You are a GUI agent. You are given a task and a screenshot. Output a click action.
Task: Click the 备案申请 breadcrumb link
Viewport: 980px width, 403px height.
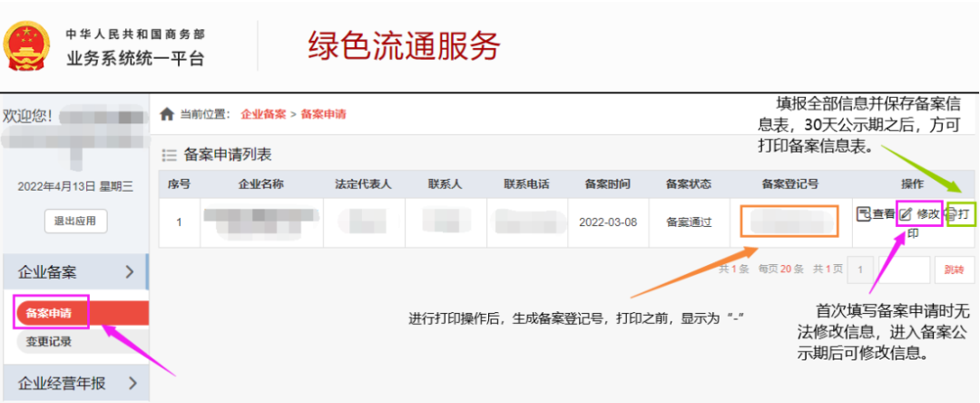tap(323, 114)
